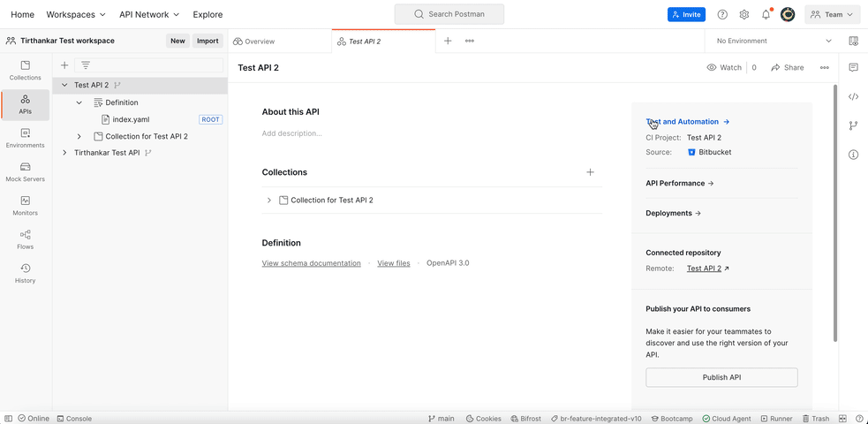
Task: Click the filter icon in sidebar
Action: click(86, 65)
